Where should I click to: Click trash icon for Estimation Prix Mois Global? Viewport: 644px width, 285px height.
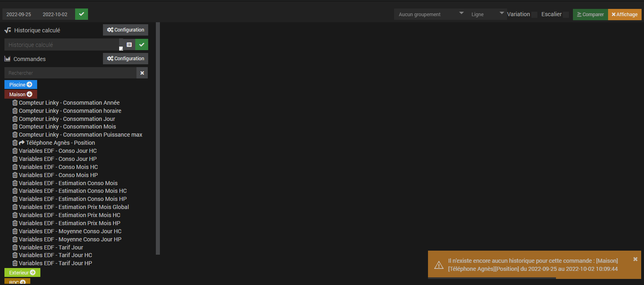coord(15,207)
